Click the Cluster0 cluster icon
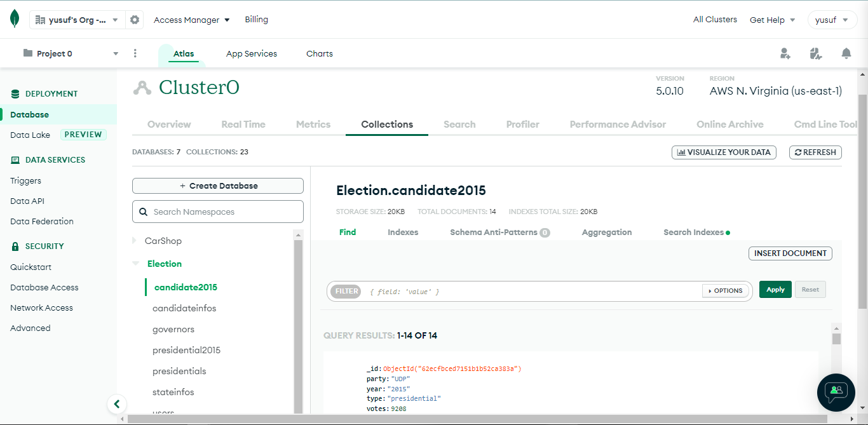 click(x=142, y=88)
